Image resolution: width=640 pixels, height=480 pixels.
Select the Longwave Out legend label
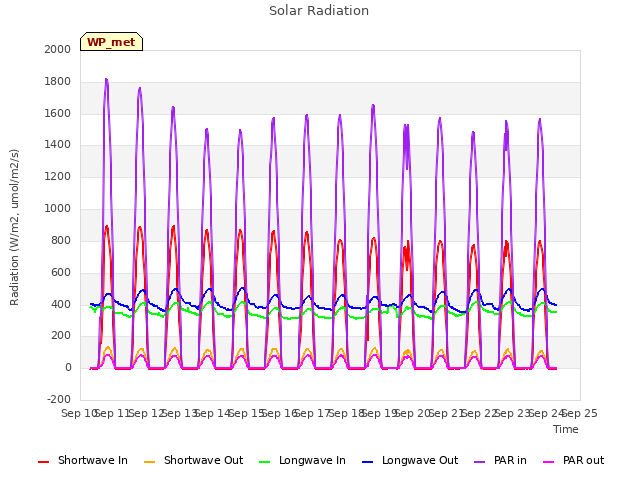click(420, 460)
